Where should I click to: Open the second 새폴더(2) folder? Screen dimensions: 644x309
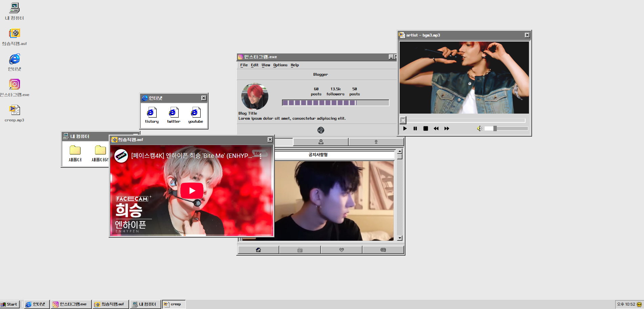(100, 153)
